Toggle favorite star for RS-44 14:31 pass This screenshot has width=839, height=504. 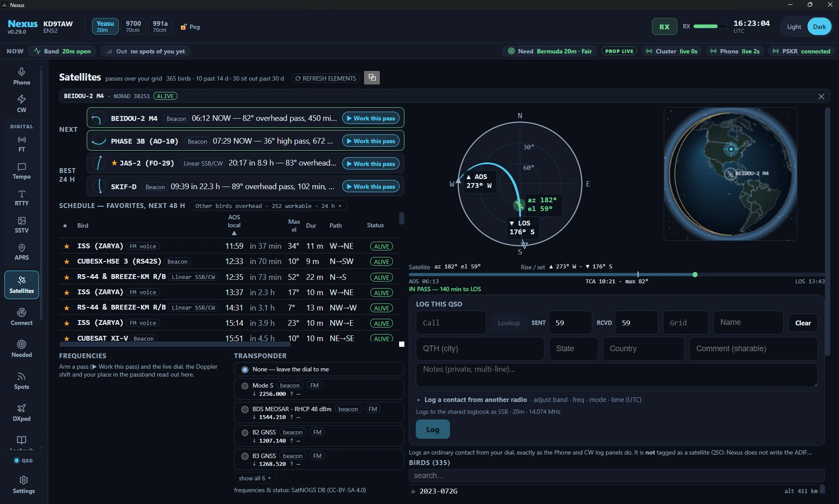click(67, 308)
